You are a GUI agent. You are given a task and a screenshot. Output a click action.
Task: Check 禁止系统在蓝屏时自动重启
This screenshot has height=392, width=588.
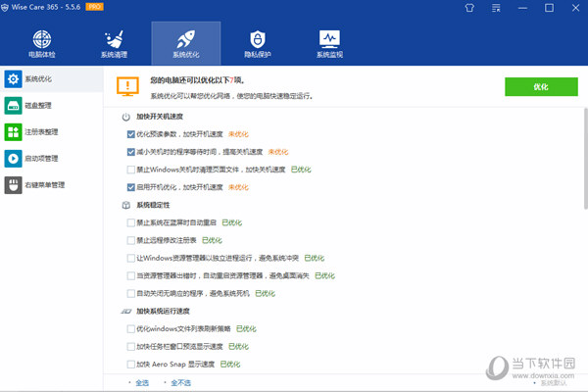coord(131,222)
